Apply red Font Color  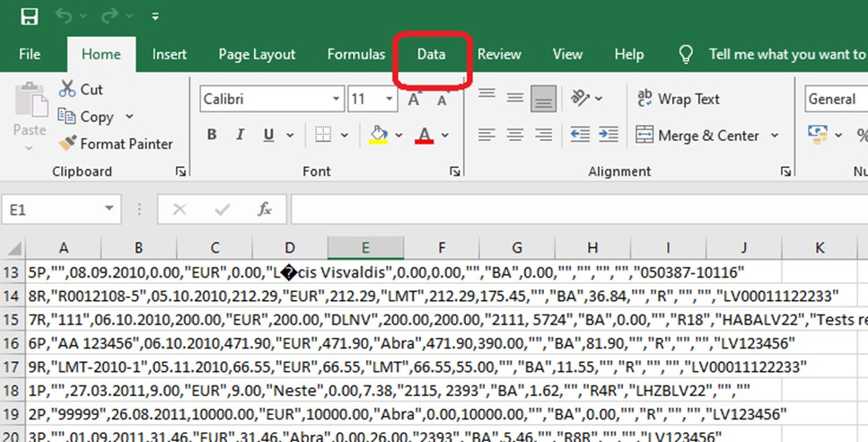tap(424, 135)
